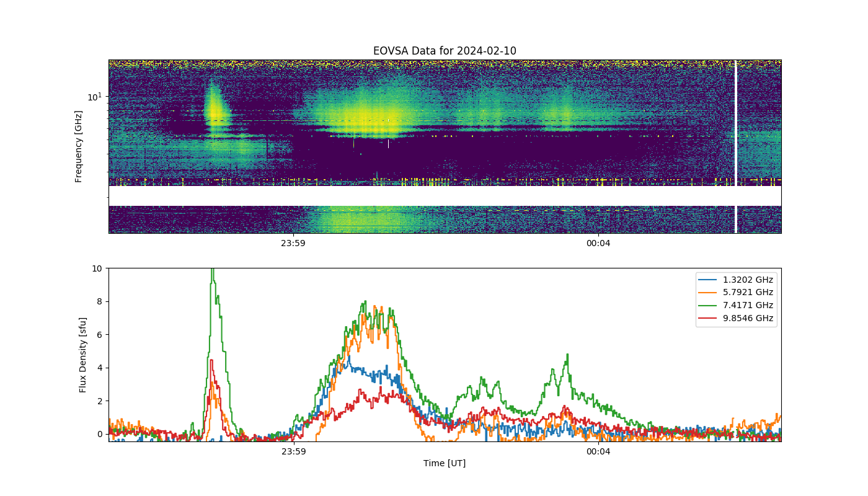Click the 23:59 tick under the spectrogram
Screen dimensions: 868x496
pos(293,243)
